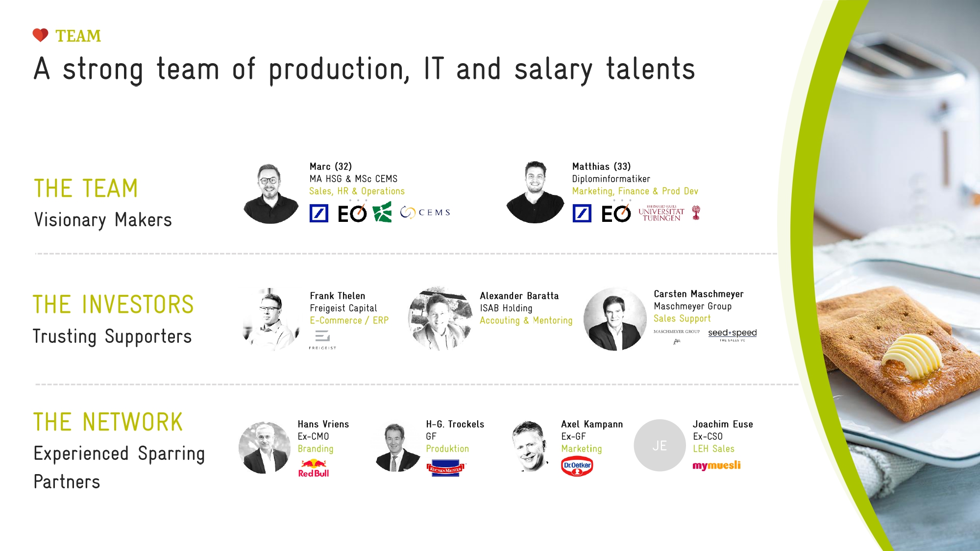Click the 'Accouting & Mentoring' label
Screen dimensions: 980x551
point(526,320)
